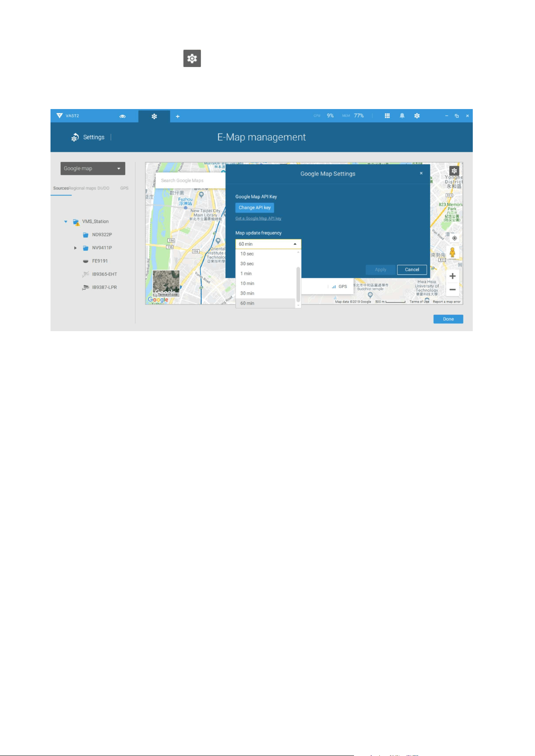Switch to the DI/DO tab
The image size is (535, 756).
pyautogui.click(x=103, y=188)
